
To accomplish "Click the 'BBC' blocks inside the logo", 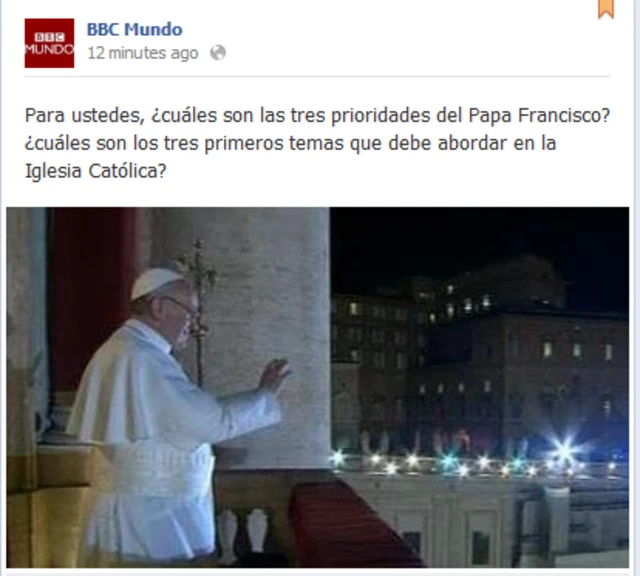I will (x=49, y=38).
